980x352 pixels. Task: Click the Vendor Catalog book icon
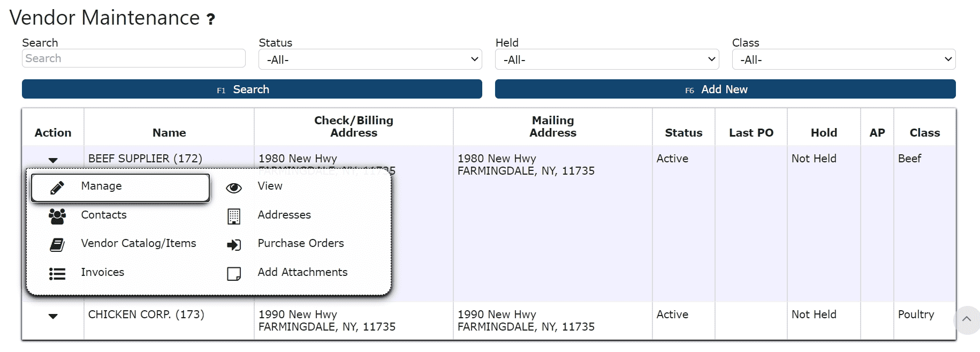pos(57,245)
